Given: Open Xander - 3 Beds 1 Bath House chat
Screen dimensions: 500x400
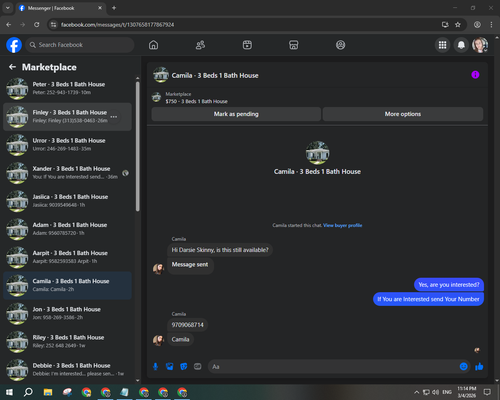Looking at the screenshot, I should (x=67, y=173).
